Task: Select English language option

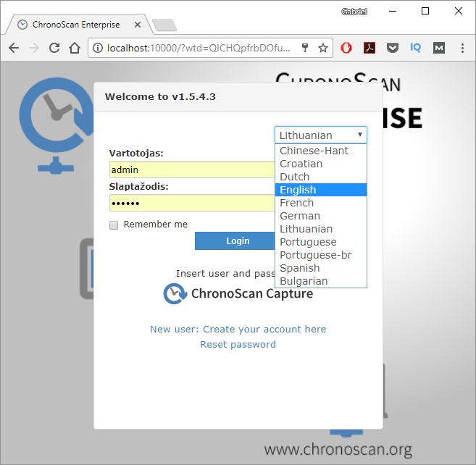Action: 321,190
